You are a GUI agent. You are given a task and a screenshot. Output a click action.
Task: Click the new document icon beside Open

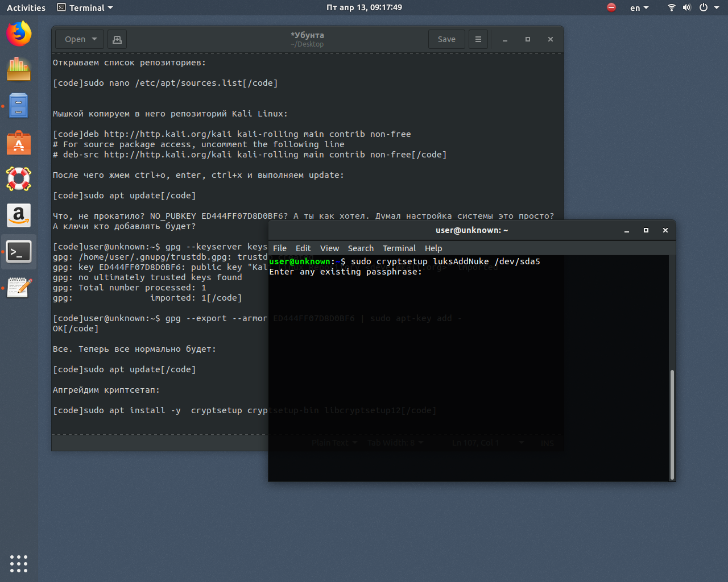click(x=117, y=39)
